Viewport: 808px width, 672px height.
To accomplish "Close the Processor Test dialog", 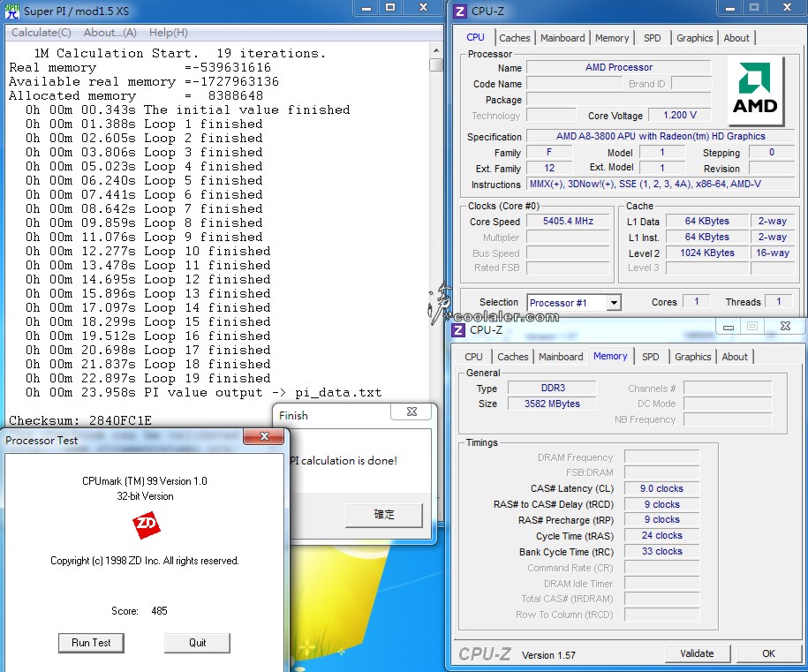I will (x=264, y=436).
